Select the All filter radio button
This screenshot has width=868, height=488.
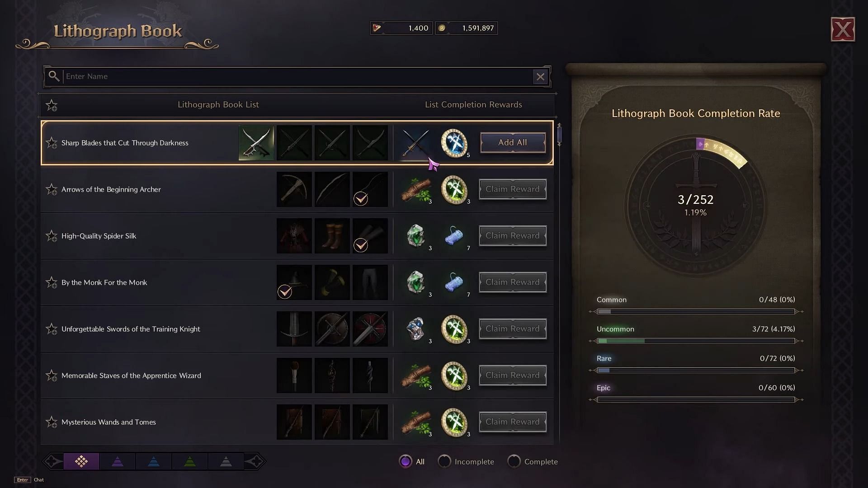(x=406, y=461)
